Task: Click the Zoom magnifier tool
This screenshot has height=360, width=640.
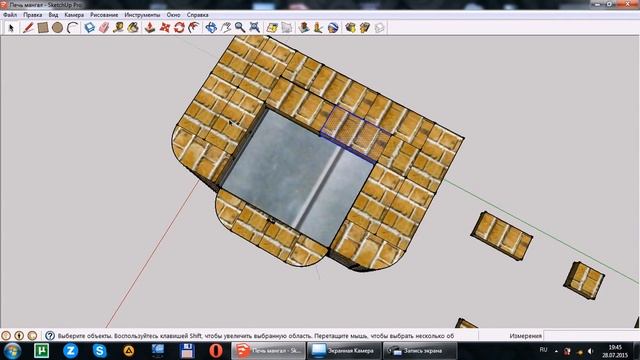Action: pos(240,28)
